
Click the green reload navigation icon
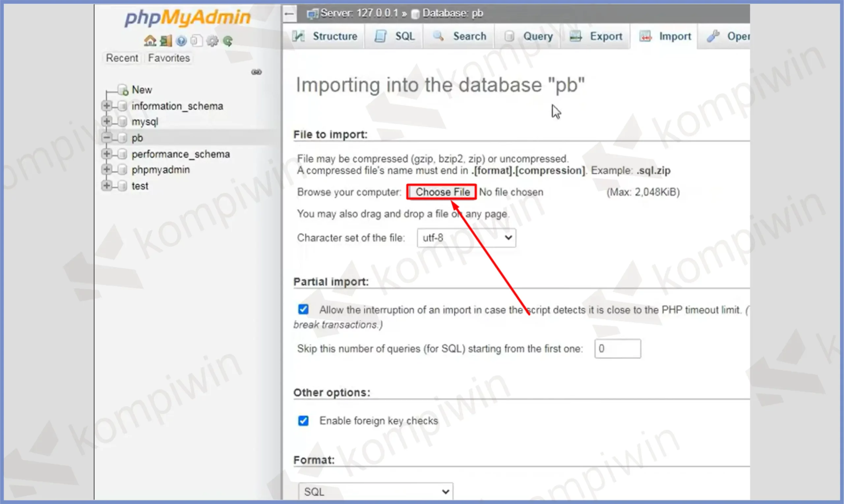[x=228, y=41]
